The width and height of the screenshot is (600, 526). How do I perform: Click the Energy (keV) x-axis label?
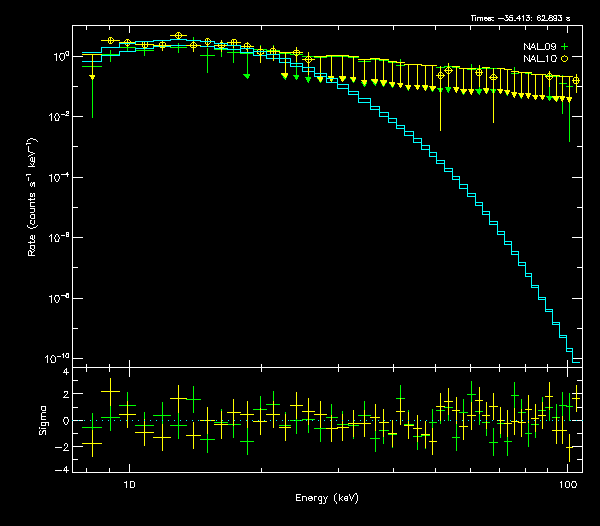[x=327, y=497]
